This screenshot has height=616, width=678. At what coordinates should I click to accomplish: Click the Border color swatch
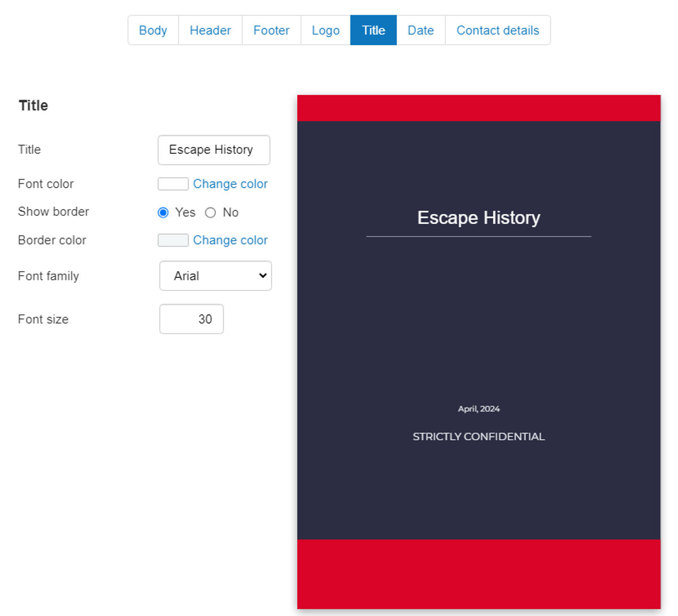click(173, 240)
